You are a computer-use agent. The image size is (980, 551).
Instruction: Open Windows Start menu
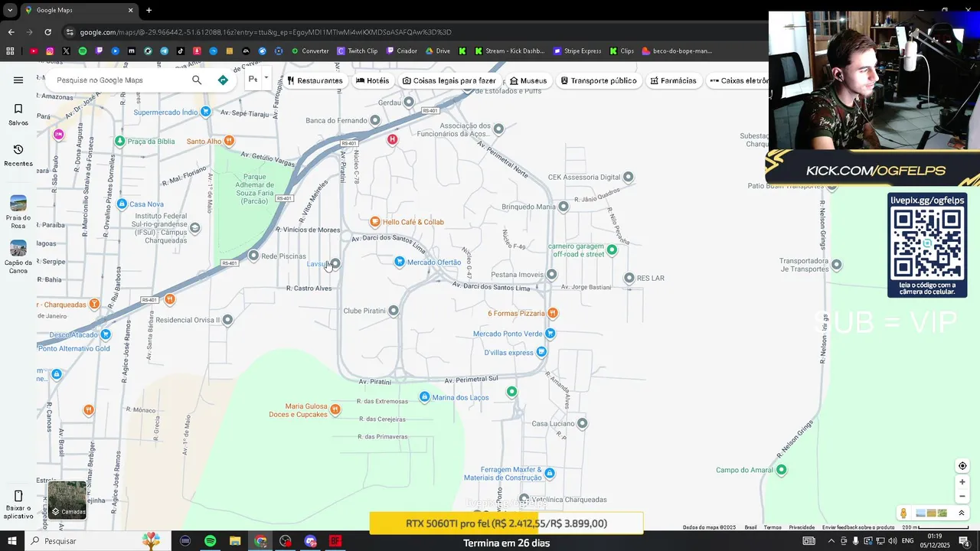(11, 541)
